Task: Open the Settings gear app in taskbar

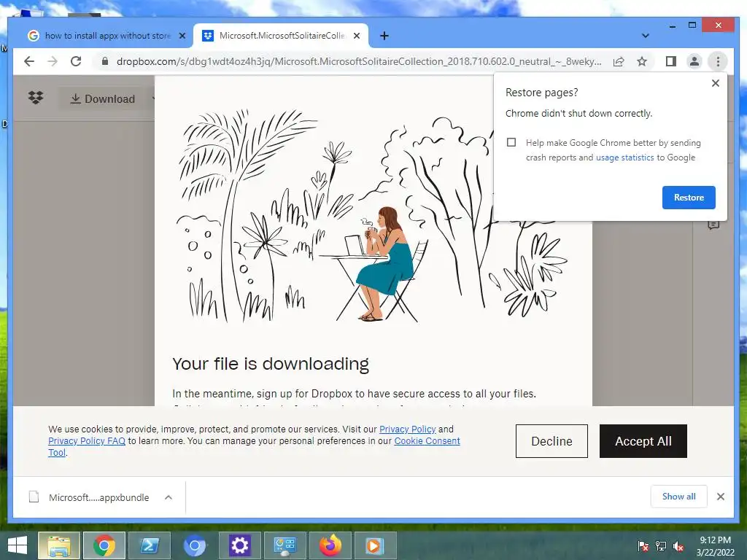Action: point(239,545)
